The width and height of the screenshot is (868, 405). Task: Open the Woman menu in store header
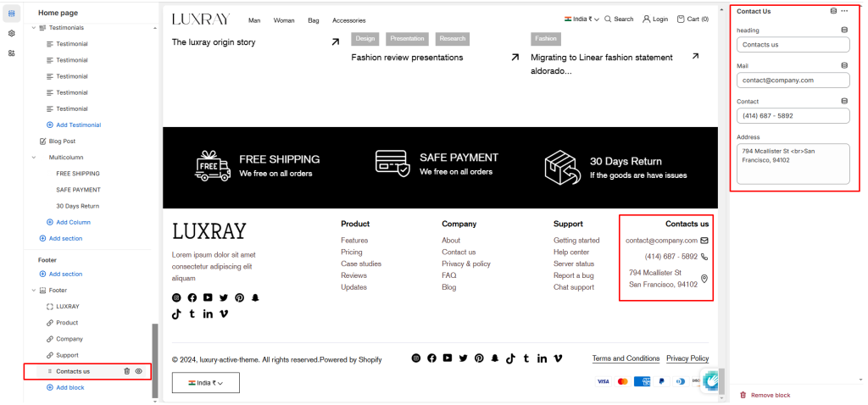[284, 20]
